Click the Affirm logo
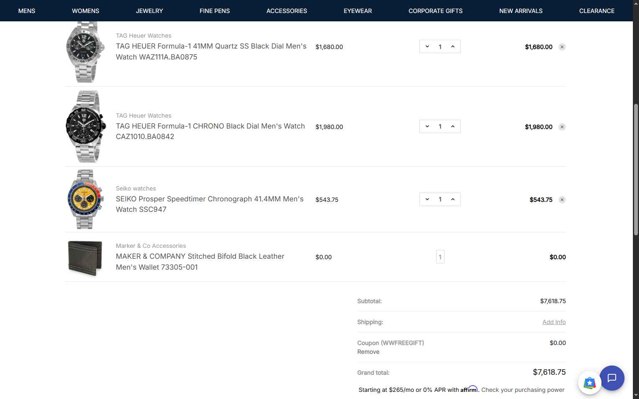This screenshot has height=399, width=639. pos(469,389)
